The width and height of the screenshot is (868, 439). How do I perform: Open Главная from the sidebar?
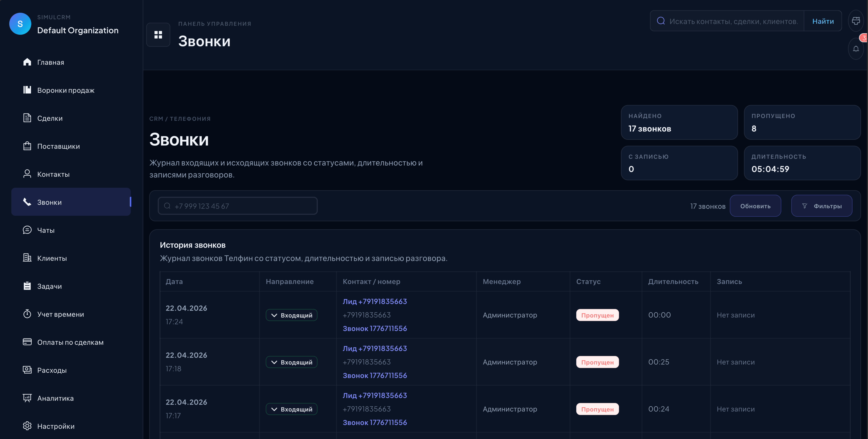coord(50,62)
